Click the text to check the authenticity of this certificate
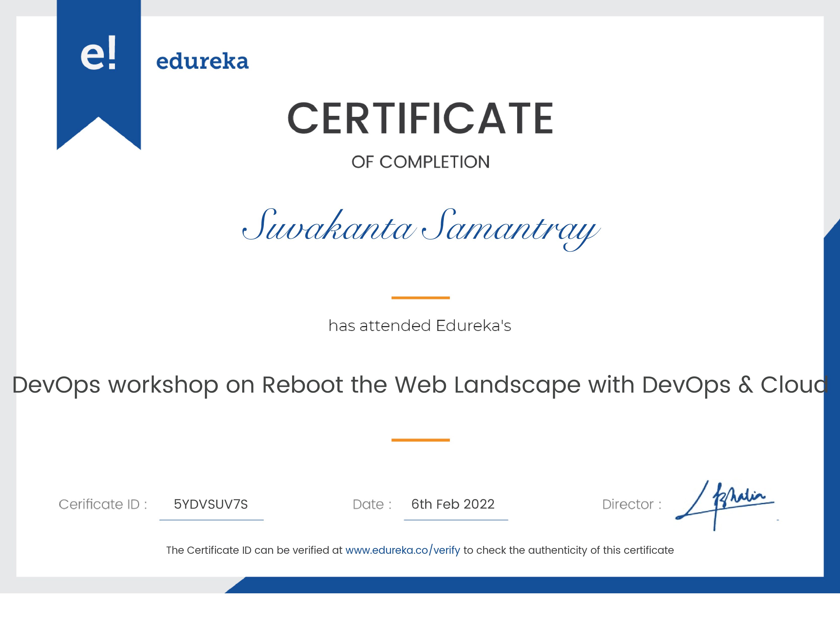This screenshot has height=619, width=840. 569,550
